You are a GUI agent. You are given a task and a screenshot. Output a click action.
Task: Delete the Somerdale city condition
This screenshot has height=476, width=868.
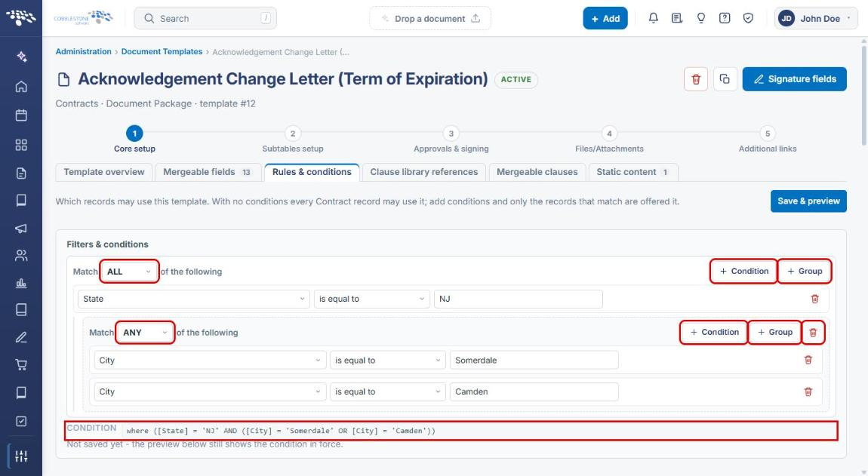(808, 360)
